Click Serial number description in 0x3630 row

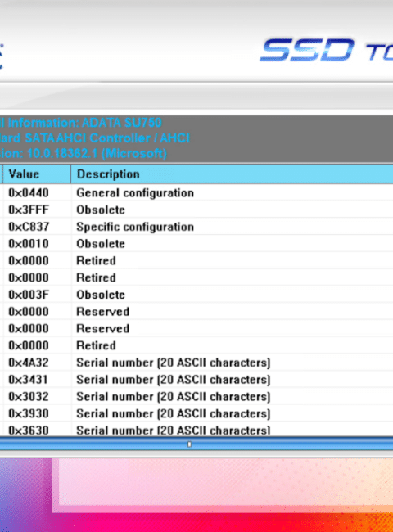174,430
